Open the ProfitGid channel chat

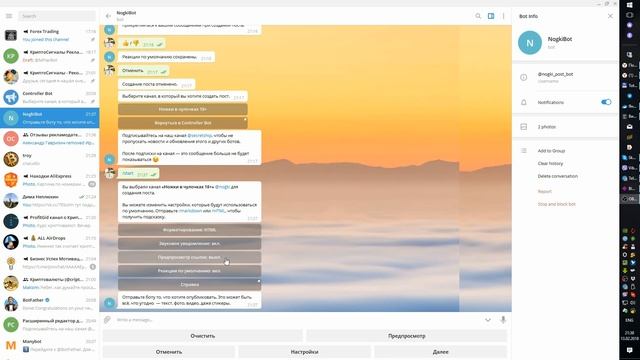coord(49,221)
